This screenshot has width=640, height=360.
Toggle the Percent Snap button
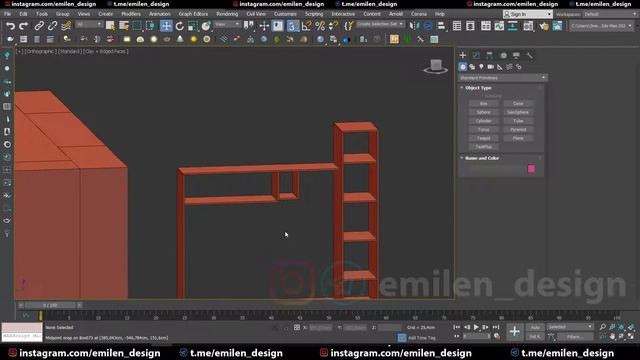click(x=320, y=26)
